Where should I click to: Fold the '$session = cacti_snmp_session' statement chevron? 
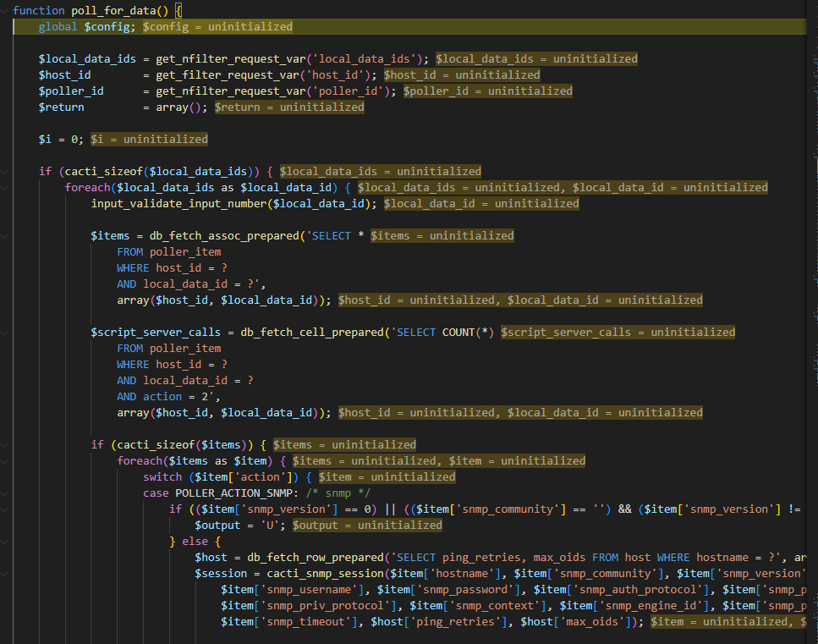[4, 574]
